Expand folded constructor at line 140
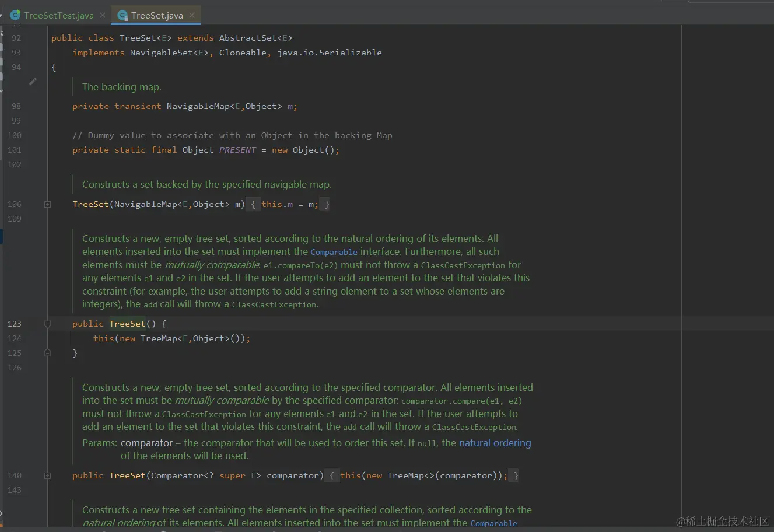This screenshot has height=532, width=774. click(x=48, y=475)
